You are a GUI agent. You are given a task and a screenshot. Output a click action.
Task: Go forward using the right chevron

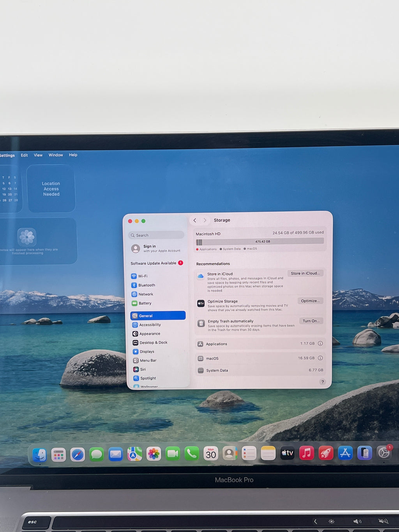(x=205, y=220)
